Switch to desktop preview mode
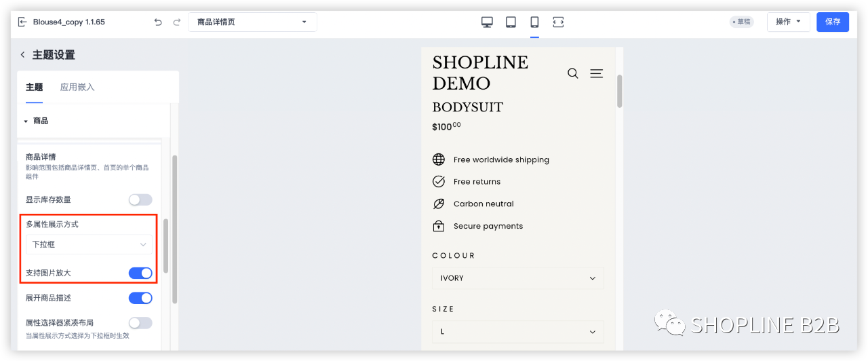This screenshot has width=868, height=361. pos(487,22)
